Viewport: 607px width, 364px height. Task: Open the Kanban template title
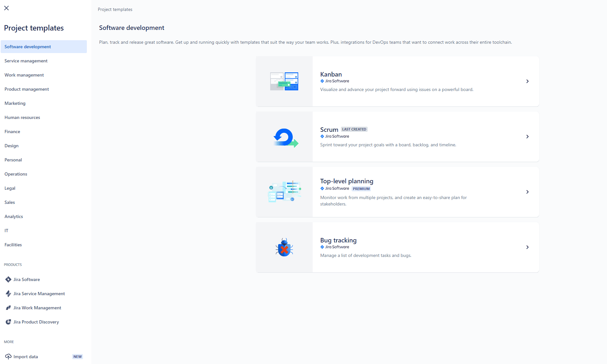[x=331, y=74]
